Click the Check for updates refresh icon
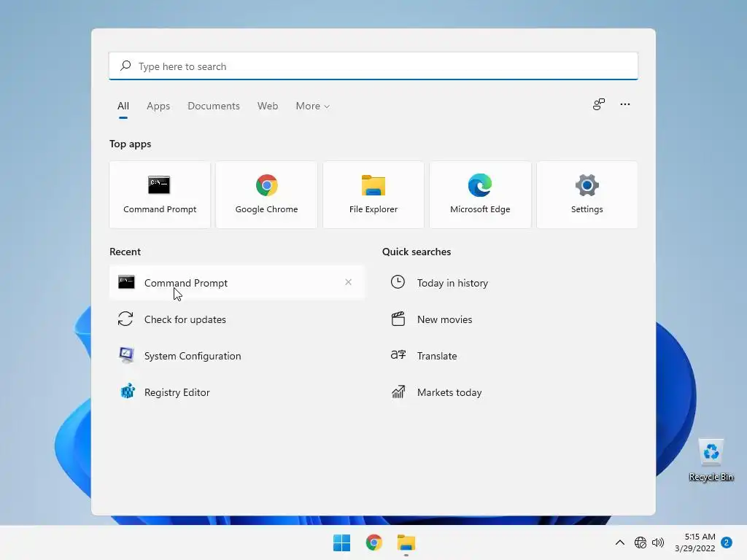 (x=125, y=319)
